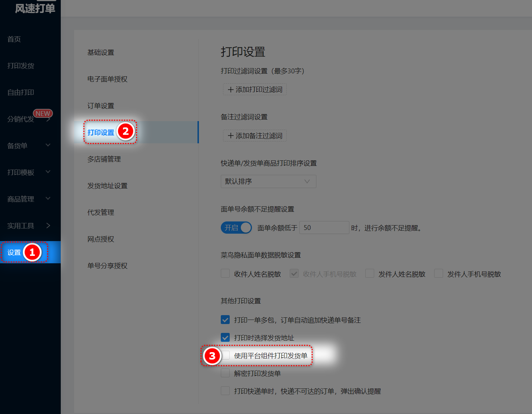Switch to the 网点授权 tab
This screenshot has width=532, height=414.
[101, 239]
